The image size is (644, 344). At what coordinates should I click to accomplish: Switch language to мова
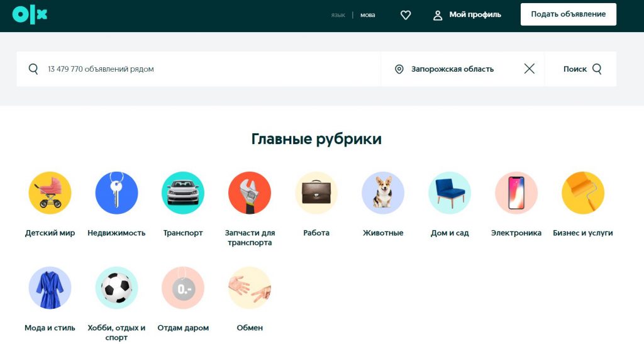[367, 15]
